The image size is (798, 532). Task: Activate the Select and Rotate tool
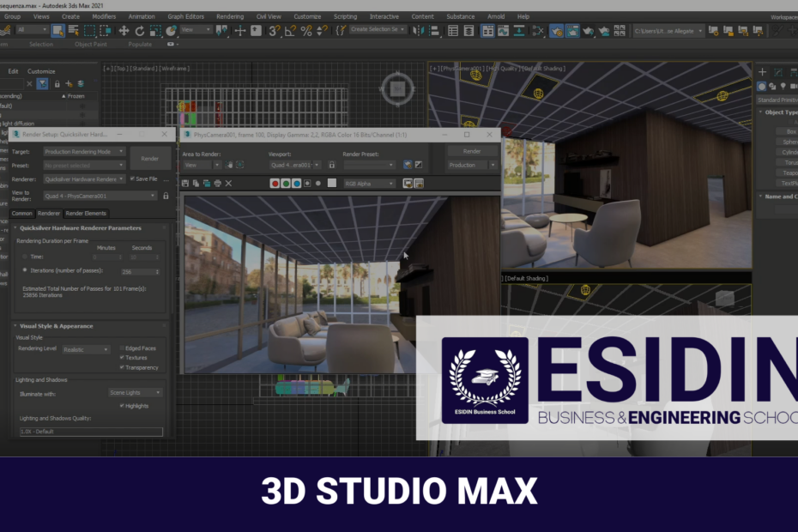tap(138, 30)
